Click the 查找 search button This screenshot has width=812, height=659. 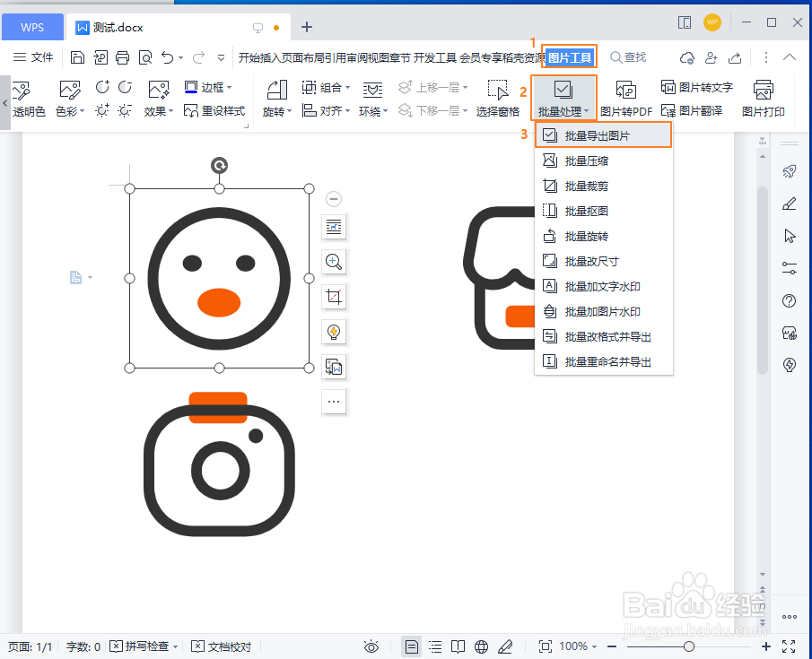(x=628, y=57)
